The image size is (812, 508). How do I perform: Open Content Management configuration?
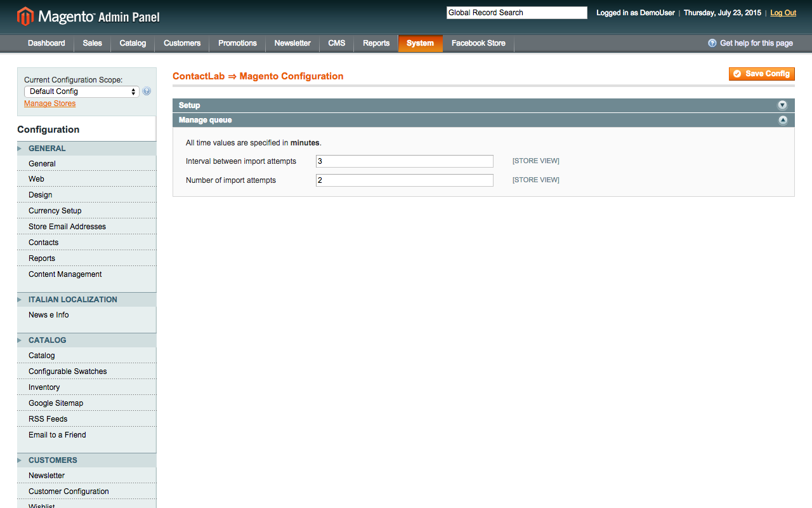pyautogui.click(x=86, y=274)
